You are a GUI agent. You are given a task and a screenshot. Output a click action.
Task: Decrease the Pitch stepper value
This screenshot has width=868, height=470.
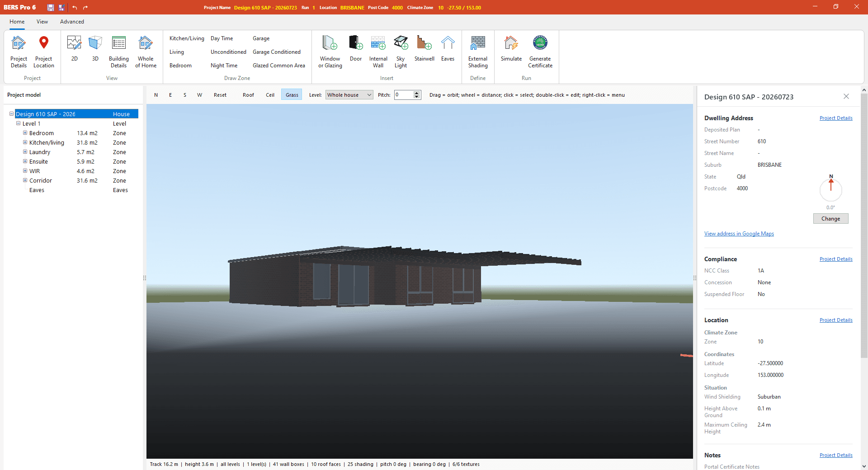pos(417,97)
